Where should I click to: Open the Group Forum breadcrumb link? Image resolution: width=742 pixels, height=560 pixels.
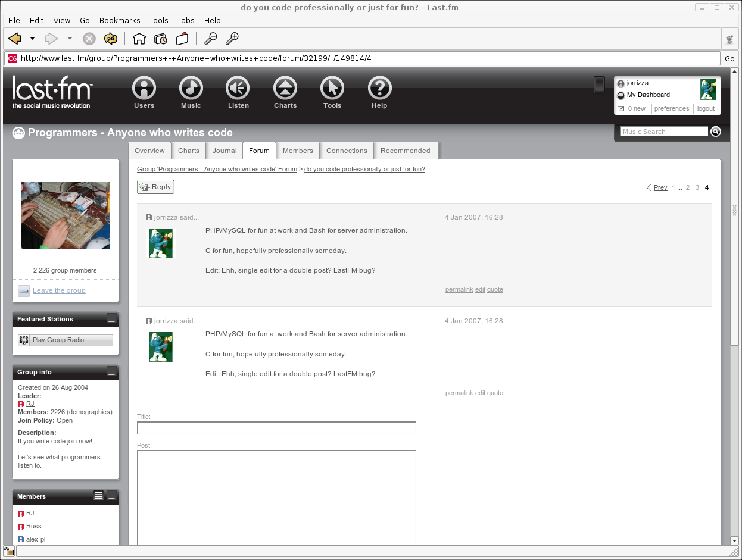click(x=217, y=169)
